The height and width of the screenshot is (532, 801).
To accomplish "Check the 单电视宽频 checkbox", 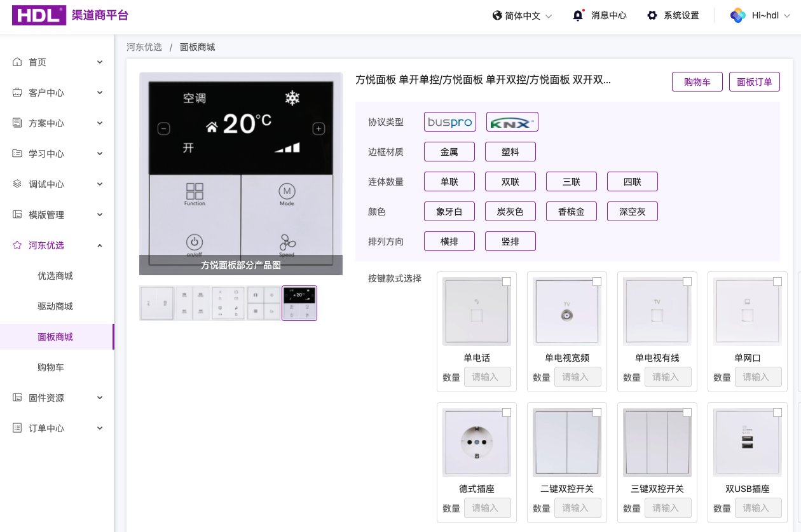I will (x=597, y=282).
